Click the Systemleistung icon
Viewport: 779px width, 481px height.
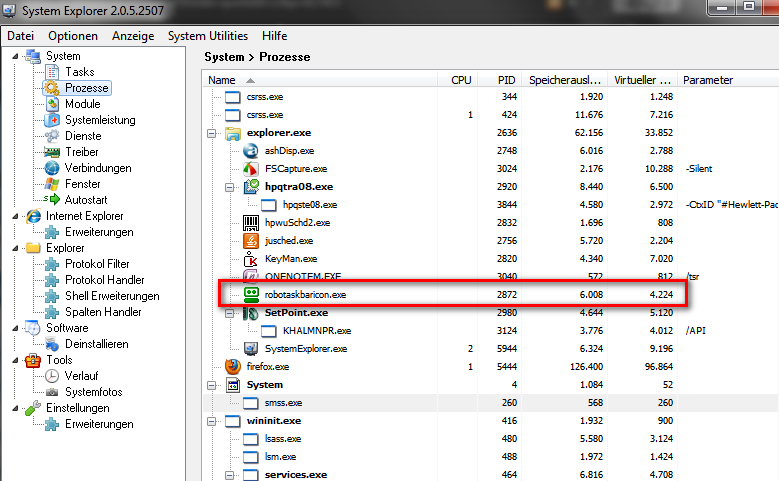click(52, 120)
